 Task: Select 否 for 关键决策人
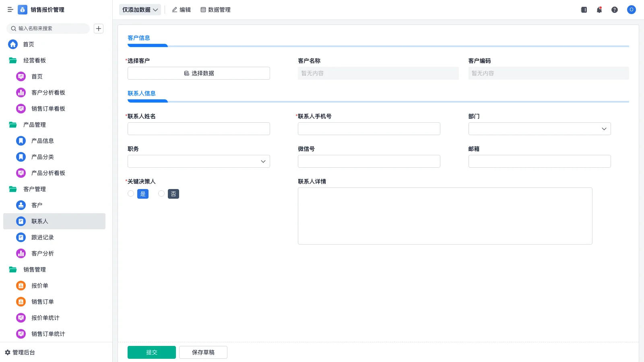(173, 193)
